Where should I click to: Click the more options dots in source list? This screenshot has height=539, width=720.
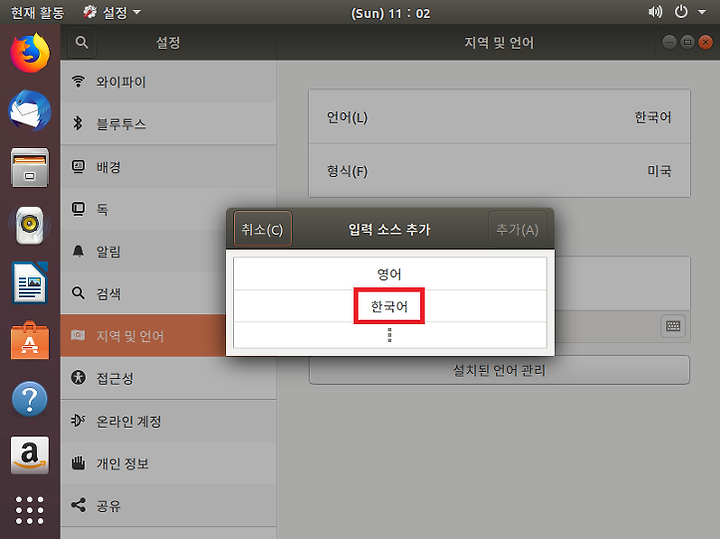pos(390,335)
